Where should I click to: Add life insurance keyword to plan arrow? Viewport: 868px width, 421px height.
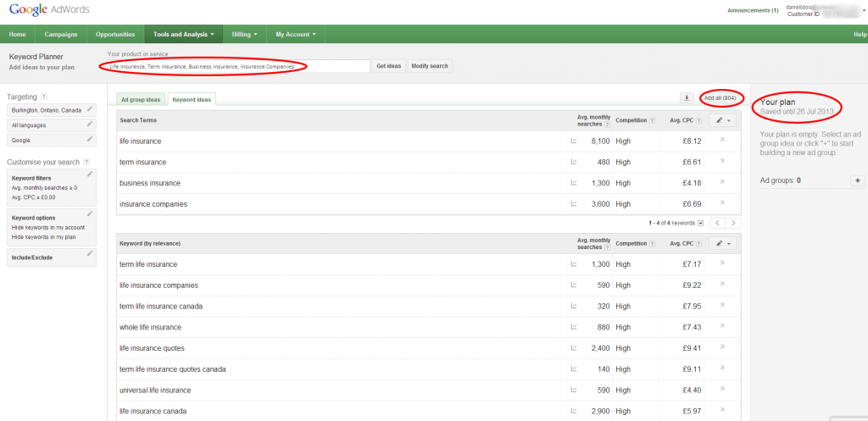(722, 141)
